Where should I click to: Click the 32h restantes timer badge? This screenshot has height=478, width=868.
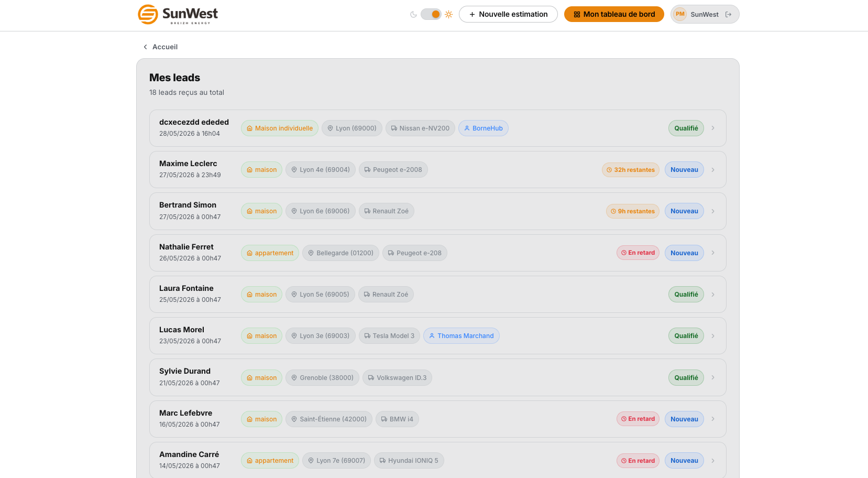click(x=631, y=170)
